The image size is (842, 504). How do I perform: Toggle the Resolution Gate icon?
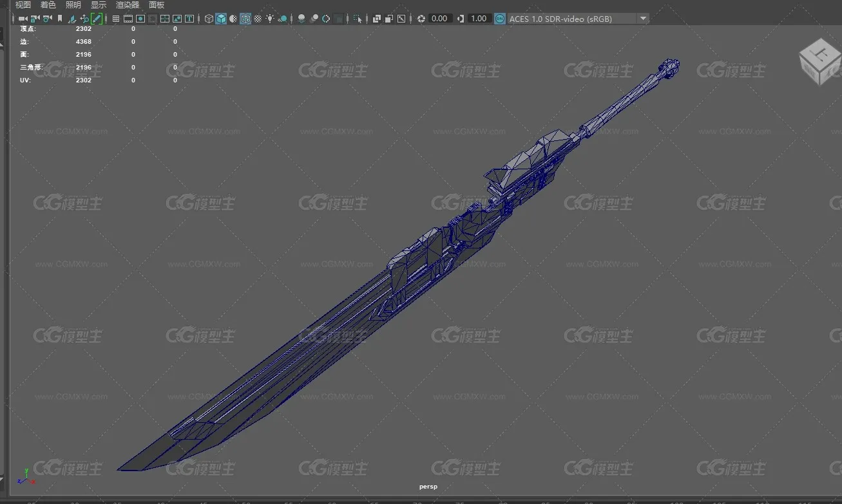tap(140, 19)
